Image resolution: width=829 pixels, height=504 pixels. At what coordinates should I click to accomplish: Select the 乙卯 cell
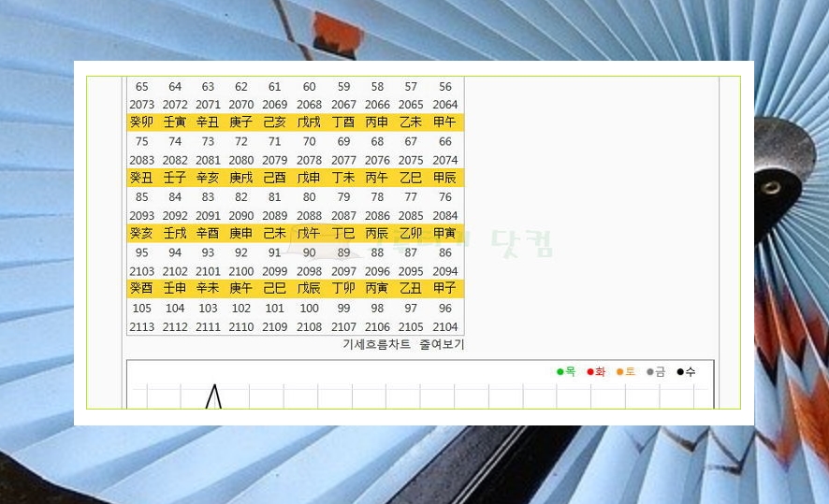411,233
